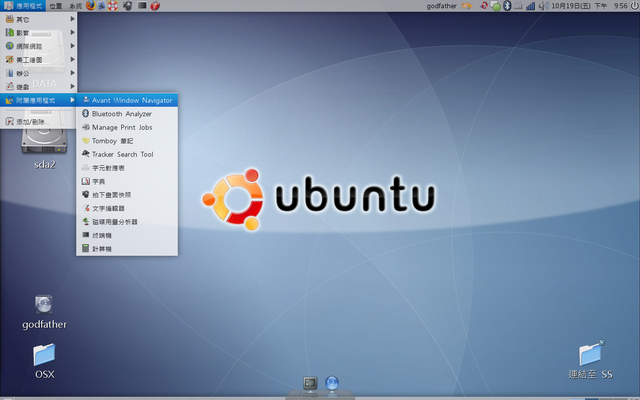Viewport: 640px width, 400px height.
Task: Launch Firefox from the top panel
Action: coord(91,5)
